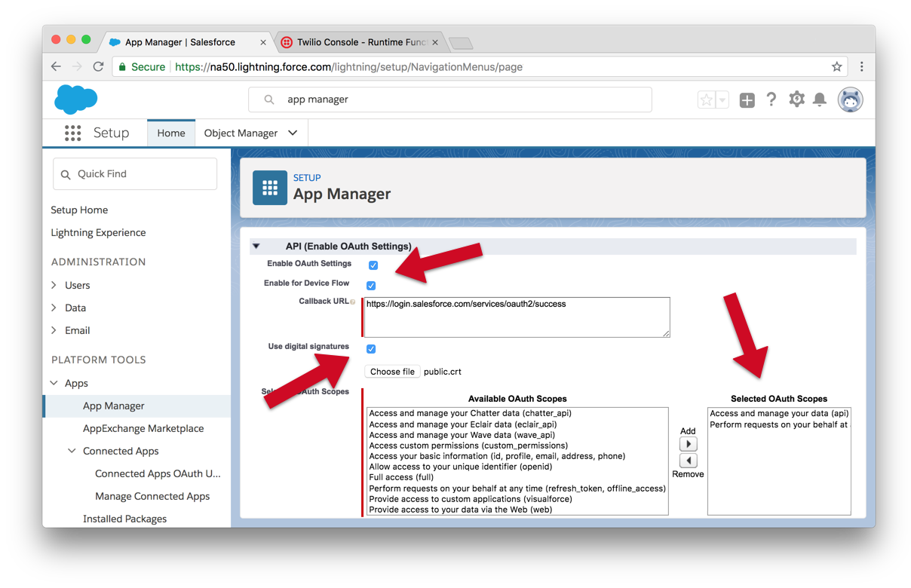Click the browser back arrow
This screenshot has height=588, width=911.
point(57,66)
